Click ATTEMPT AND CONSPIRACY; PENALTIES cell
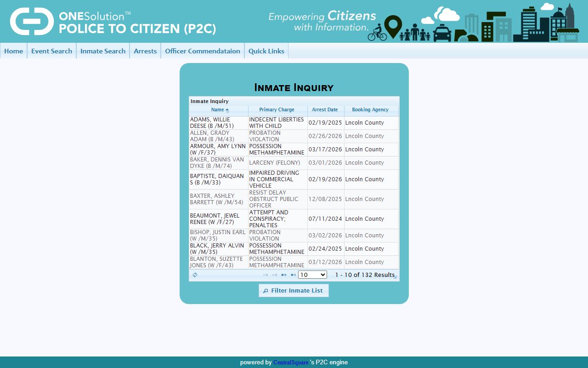This screenshot has width=588, height=368. [277, 219]
